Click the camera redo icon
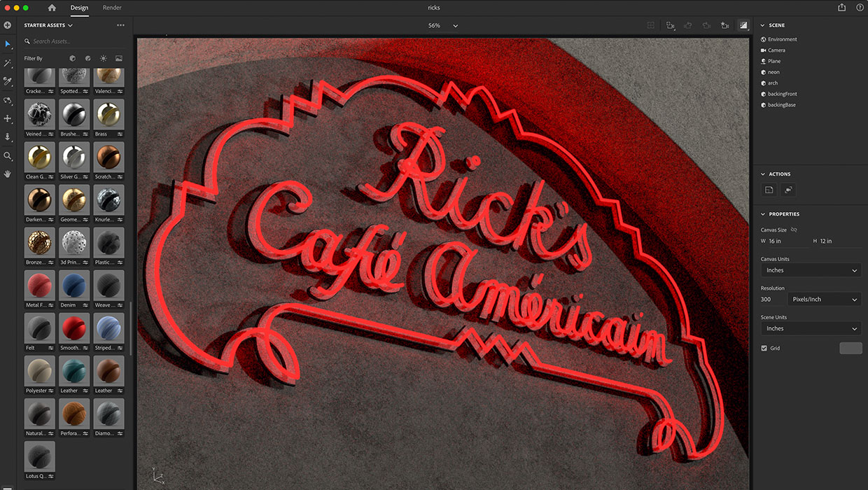This screenshot has width=868, height=490. pos(706,25)
